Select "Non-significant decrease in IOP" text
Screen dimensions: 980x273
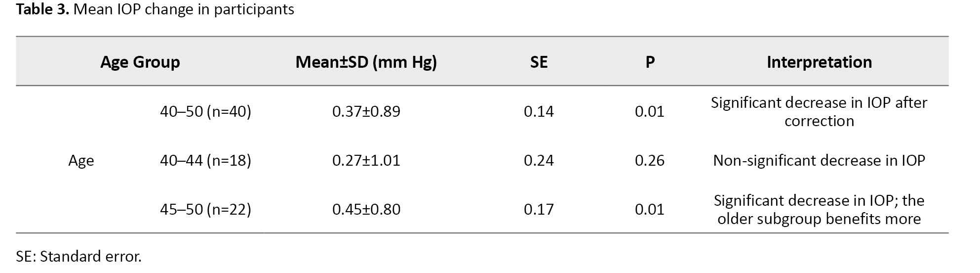[819, 161]
